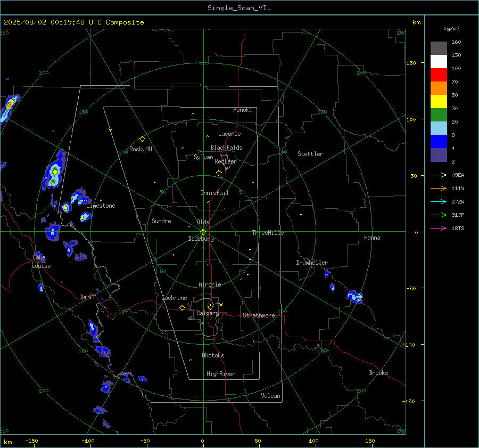Click the green 31JP arrow icon
This screenshot has width=479, height=448.
click(x=439, y=215)
